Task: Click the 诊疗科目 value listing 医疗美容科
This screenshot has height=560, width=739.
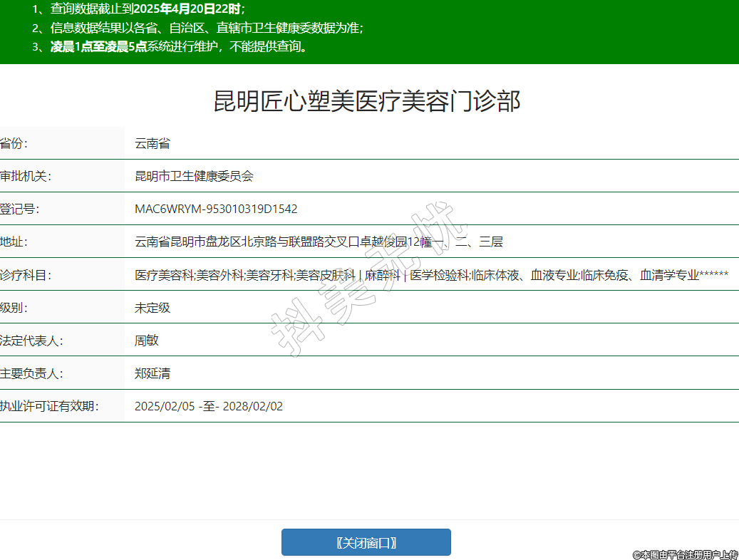Action: pos(431,274)
